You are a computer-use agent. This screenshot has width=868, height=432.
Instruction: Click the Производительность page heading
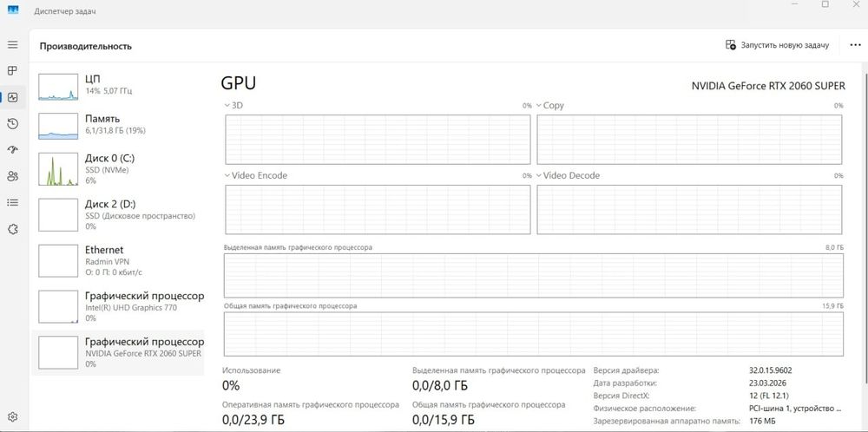85,46
